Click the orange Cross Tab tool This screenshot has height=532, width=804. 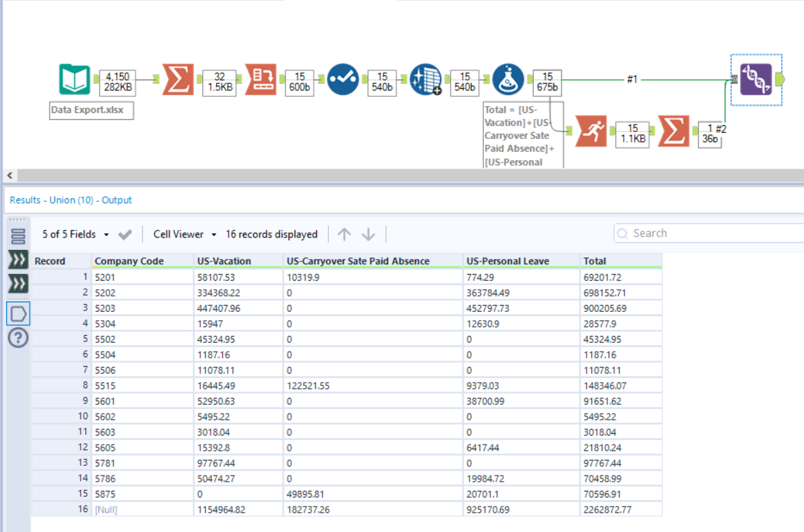click(261, 78)
